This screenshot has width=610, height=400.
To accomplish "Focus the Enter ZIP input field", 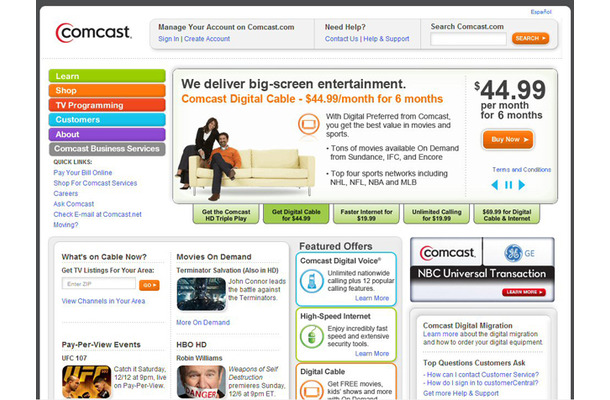I will point(99,284).
